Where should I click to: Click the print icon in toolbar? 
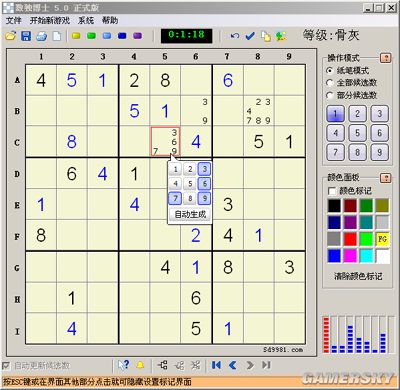point(42,36)
